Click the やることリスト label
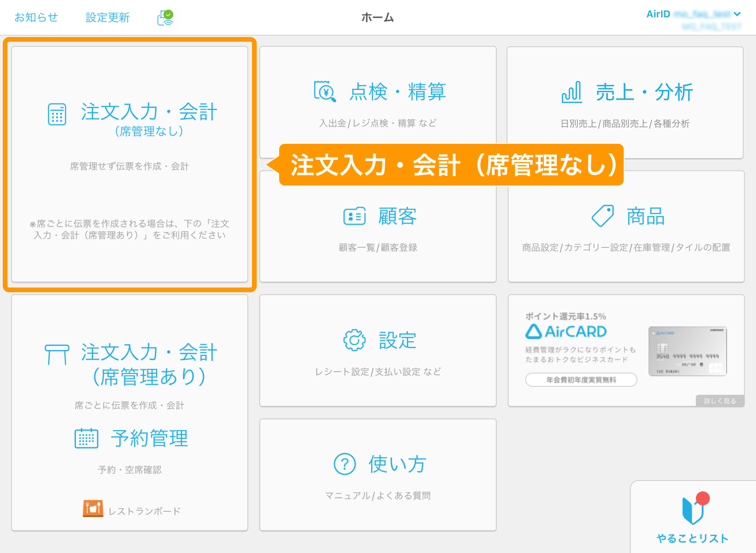This screenshot has height=553, width=756. point(693,538)
